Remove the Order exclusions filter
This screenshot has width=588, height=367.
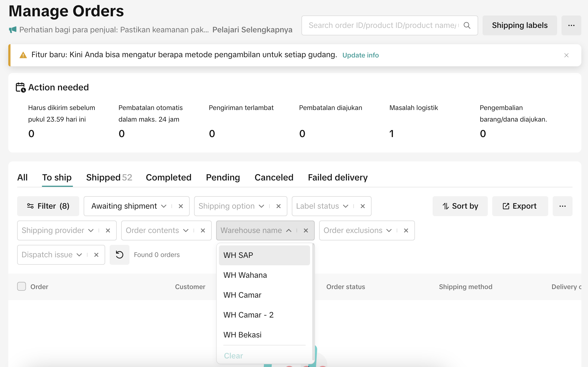pos(406,230)
